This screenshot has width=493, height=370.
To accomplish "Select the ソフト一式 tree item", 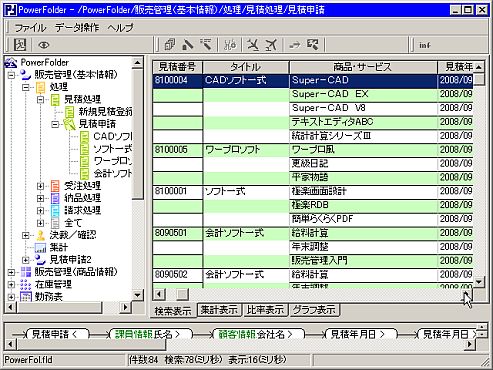I will (x=113, y=149).
